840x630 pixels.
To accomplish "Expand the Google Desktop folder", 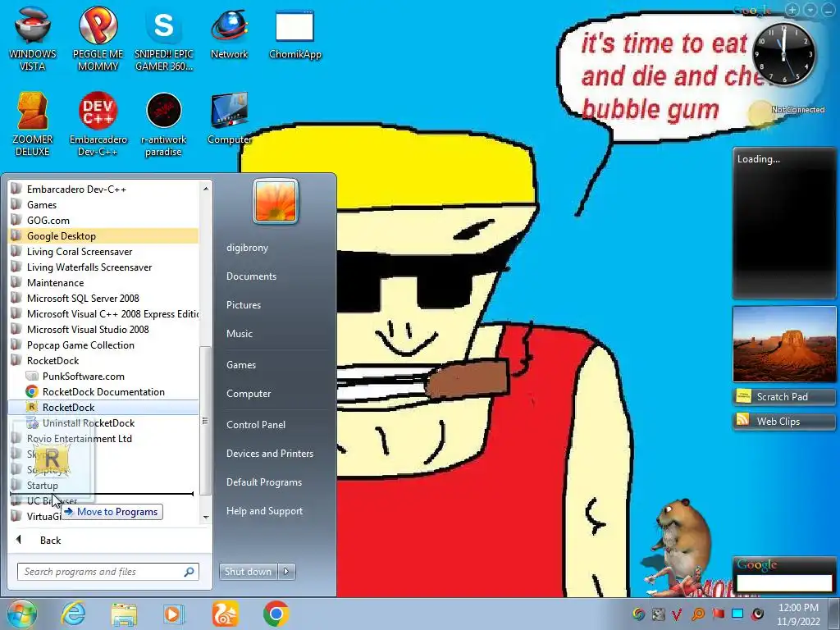I will point(103,235).
